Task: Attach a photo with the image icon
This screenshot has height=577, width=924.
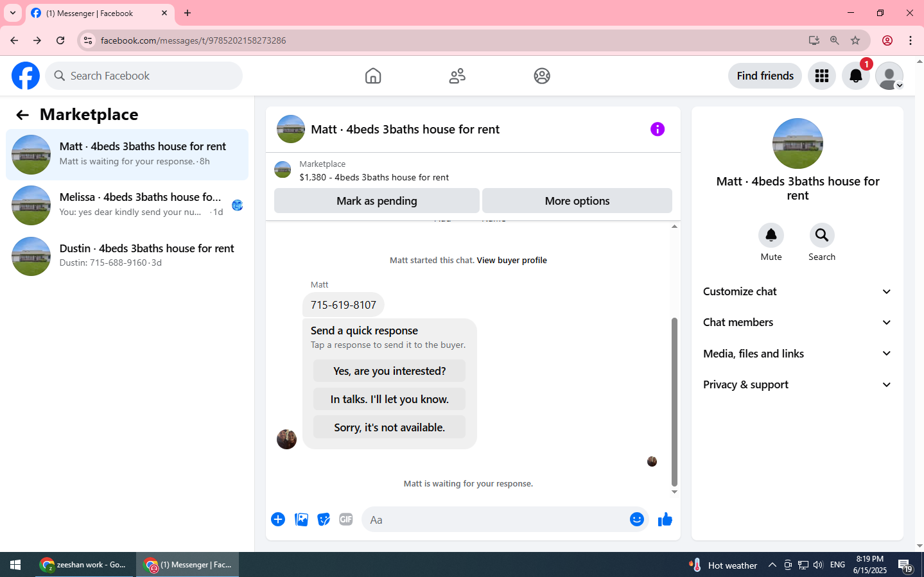Action: point(301,519)
